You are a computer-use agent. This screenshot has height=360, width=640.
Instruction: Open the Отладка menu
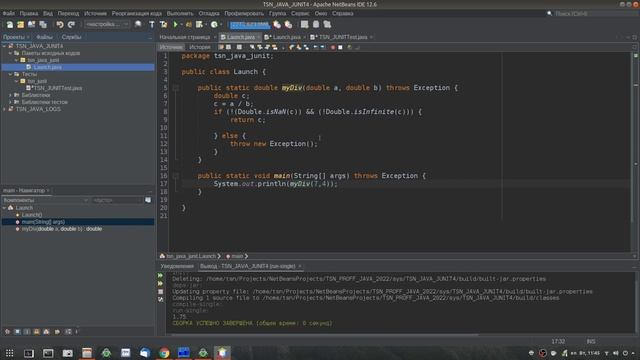[x=209, y=13]
